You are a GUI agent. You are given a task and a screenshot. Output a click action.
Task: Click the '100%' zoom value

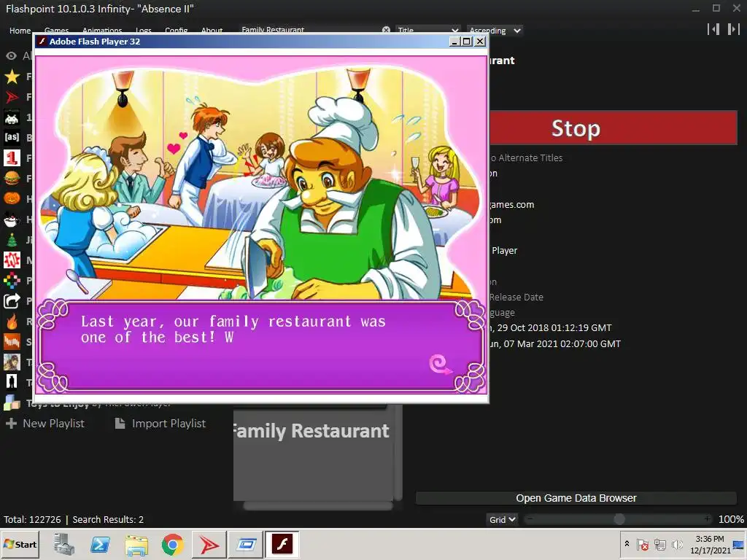coord(731,519)
